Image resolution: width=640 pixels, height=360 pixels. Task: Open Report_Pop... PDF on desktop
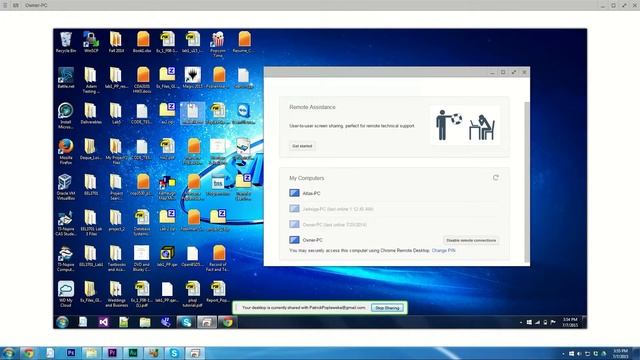point(218,292)
